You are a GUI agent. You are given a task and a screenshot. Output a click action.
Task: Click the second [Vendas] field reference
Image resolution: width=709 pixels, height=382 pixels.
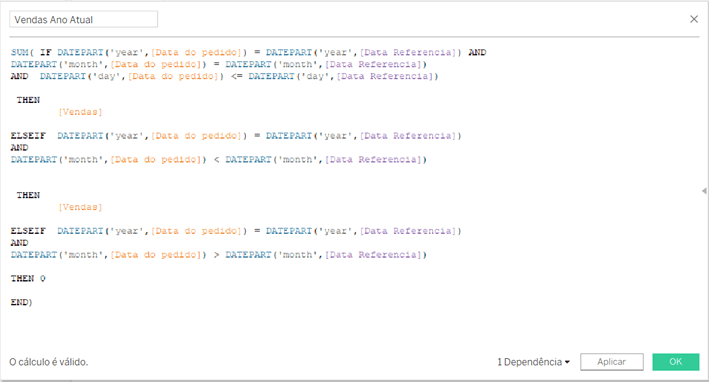pos(80,207)
